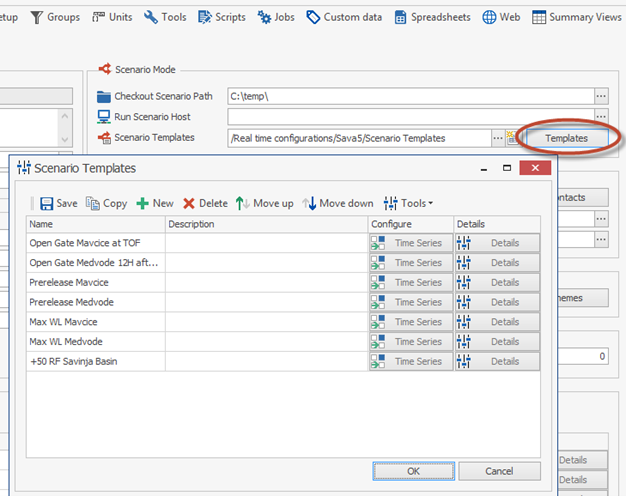The width and height of the screenshot is (626, 496).
Task: Configure Time Series for Open Gate Mavcice
Action: tap(411, 243)
